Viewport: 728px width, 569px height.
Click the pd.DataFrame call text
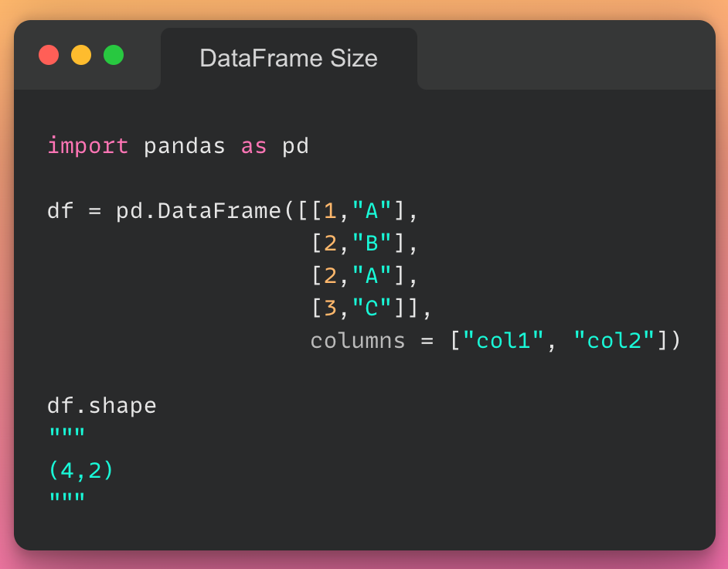(199, 211)
